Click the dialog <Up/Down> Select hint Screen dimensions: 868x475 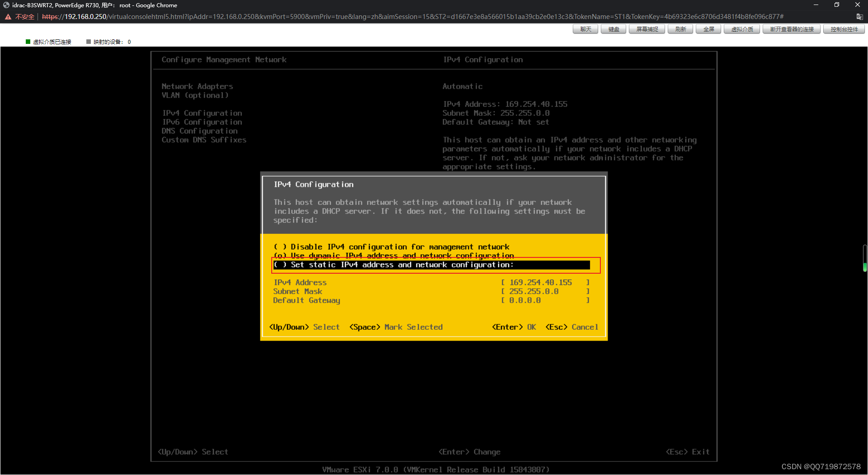point(304,327)
